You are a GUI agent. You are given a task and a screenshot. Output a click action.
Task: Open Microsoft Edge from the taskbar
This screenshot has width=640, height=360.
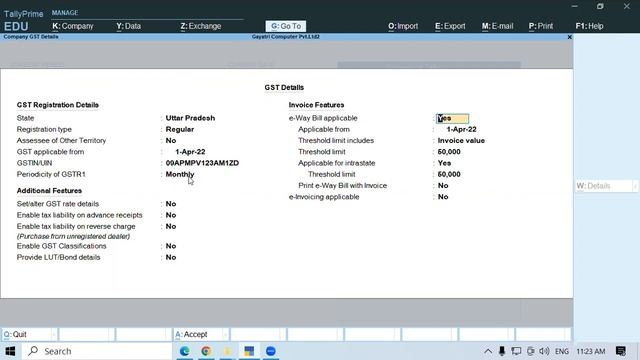click(x=184, y=351)
